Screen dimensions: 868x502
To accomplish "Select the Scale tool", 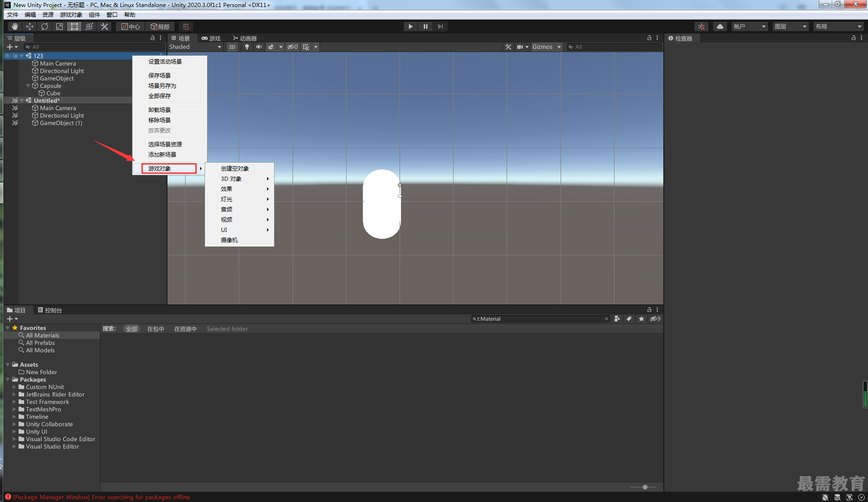I will tap(60, 26).
